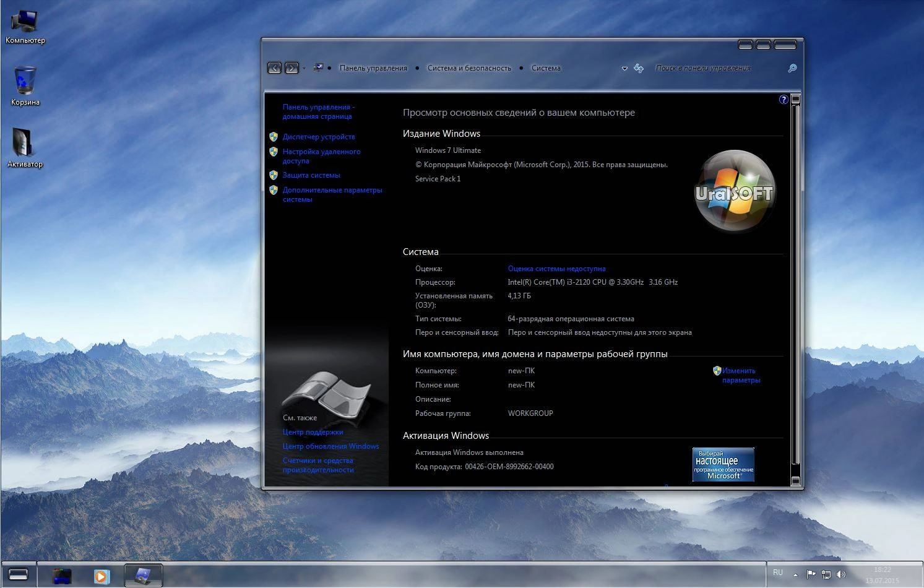Viewport: 924px width, 588px height.
Task: Open Оценка системы недоступна link
Action: [x=556, y=269]
